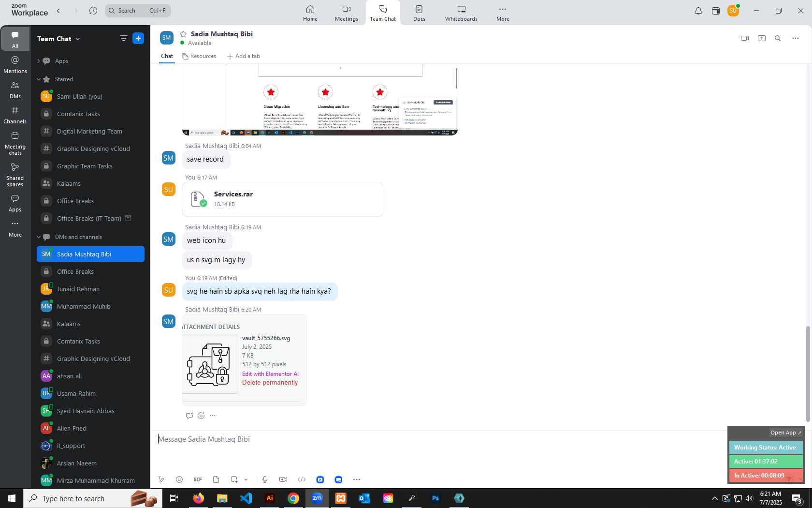Collapse DMs and channels section
Screen dimensions: 812x508
pyautogui.click(x=38, y=237)
